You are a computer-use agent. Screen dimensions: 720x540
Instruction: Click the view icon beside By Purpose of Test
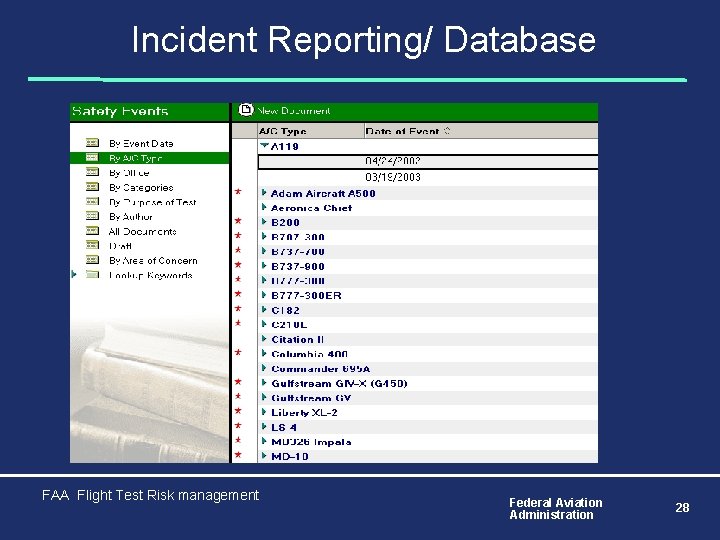[x=92, y=202]
